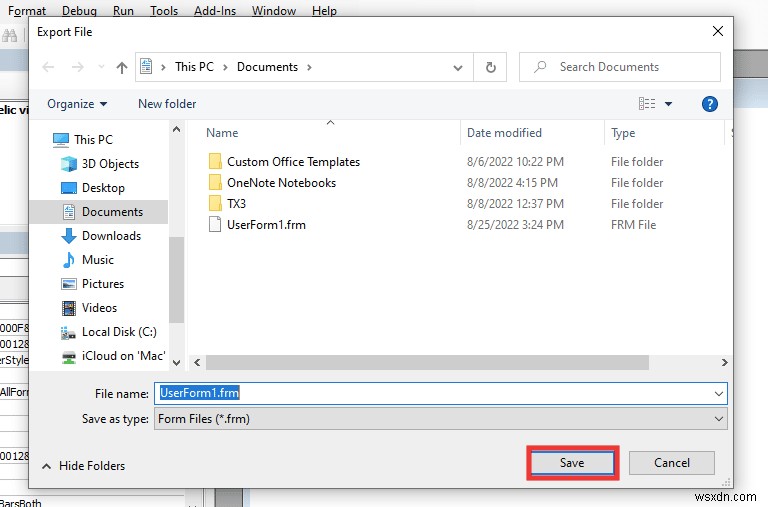Click chevron after Documents in breadcrumb

click(309, 67)
